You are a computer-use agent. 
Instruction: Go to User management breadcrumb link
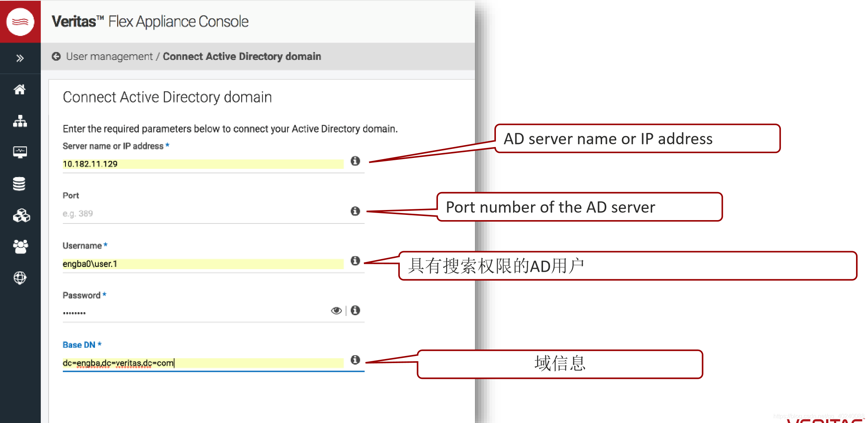click(109, 57)
